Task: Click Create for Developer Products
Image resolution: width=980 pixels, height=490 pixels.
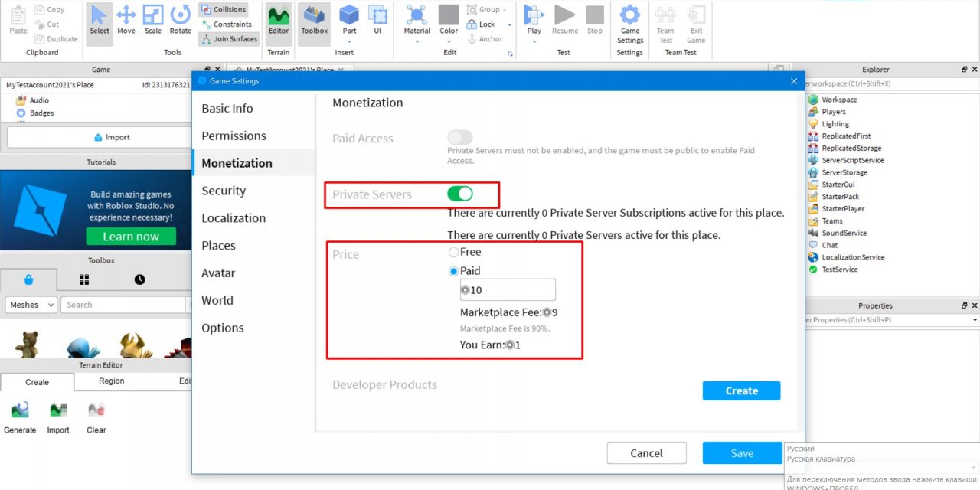Action: click(x=741, y=390)
